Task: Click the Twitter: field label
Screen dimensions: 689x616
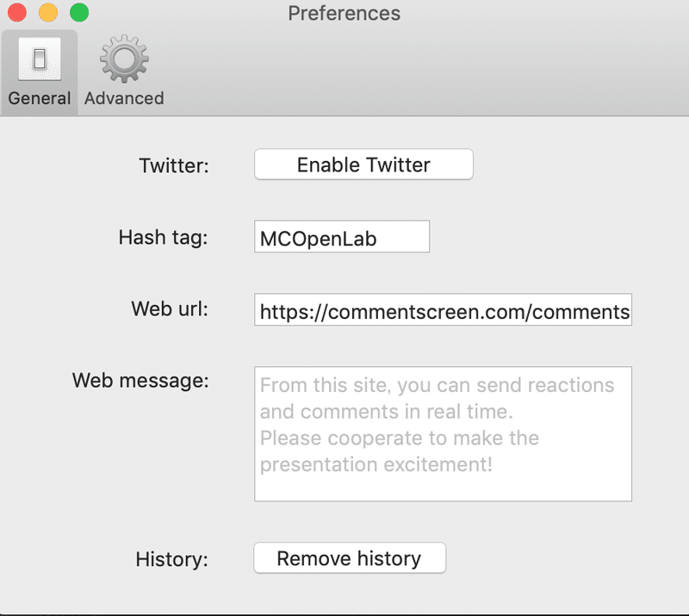Action: [174, 165]
